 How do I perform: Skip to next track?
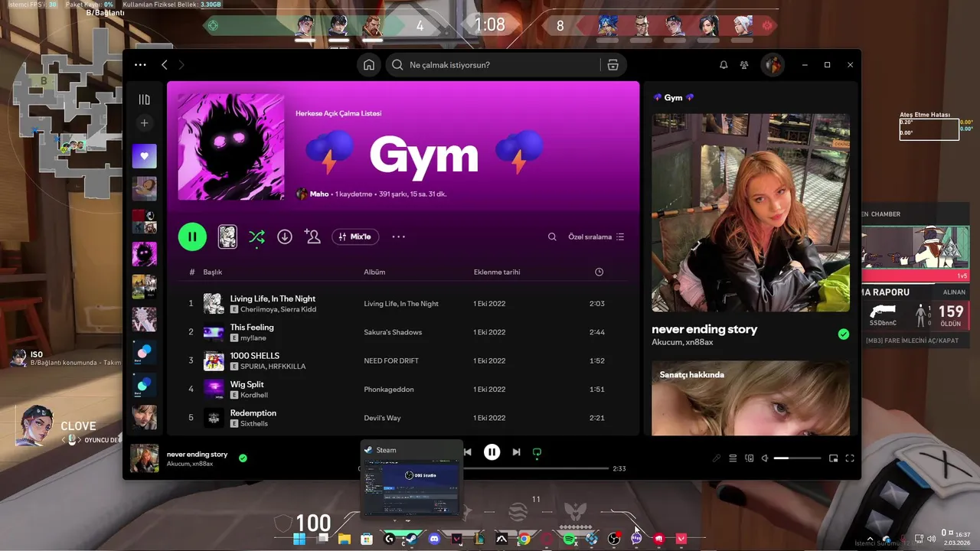tap(516, 452)
